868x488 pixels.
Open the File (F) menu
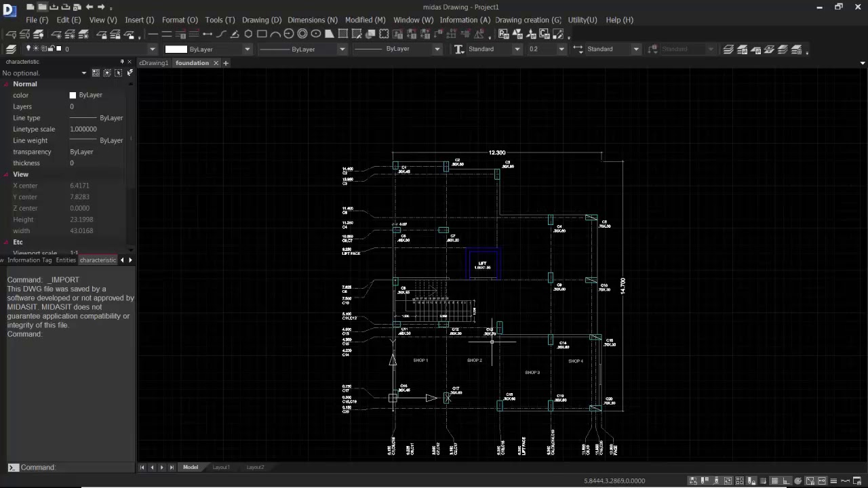[x=37, y=20]
